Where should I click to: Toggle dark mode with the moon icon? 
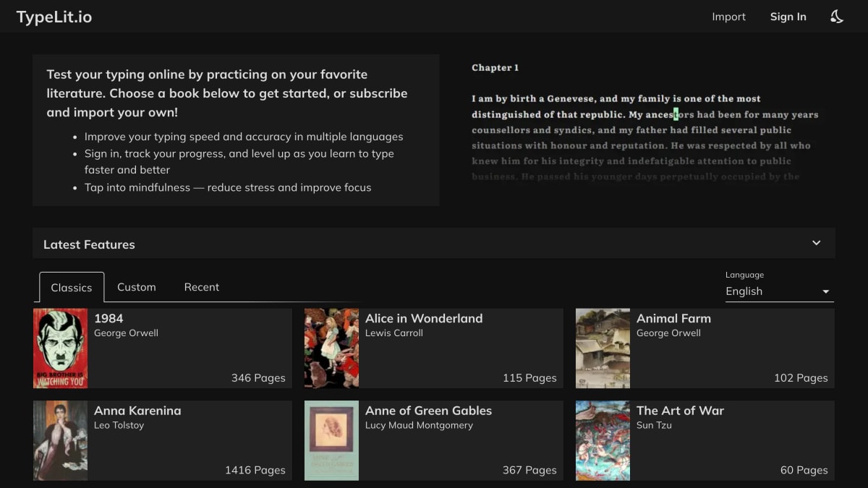click(837, 17)
